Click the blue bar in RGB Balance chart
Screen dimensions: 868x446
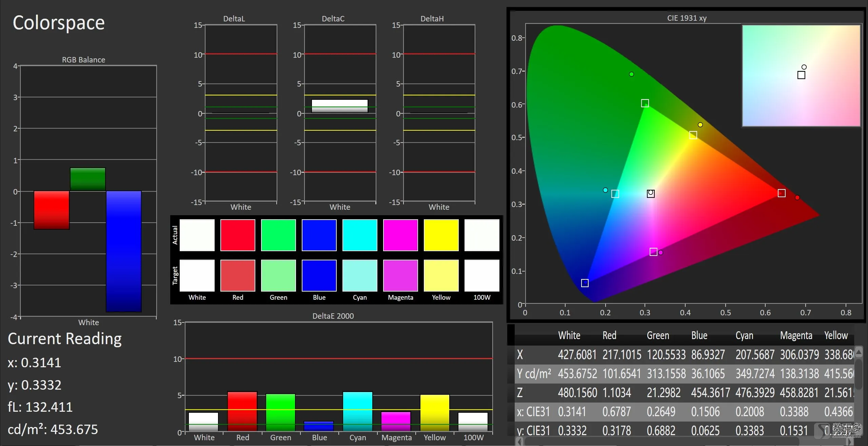(x=124, y=251)
